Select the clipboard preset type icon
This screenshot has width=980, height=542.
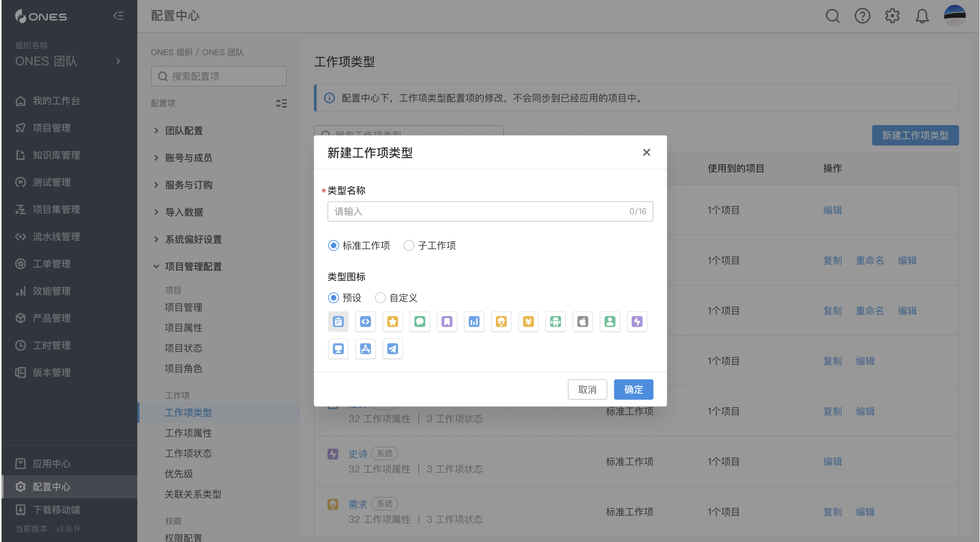[x=338, y=321]
